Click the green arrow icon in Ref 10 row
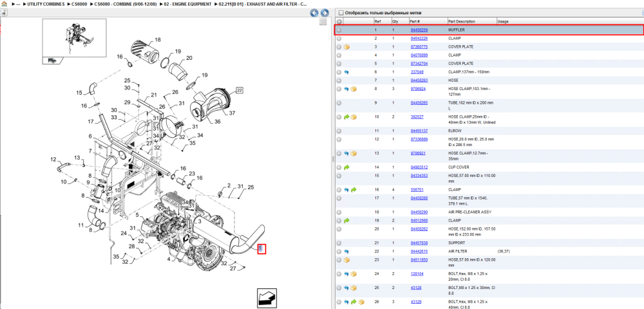 click(x=346, y=117)
